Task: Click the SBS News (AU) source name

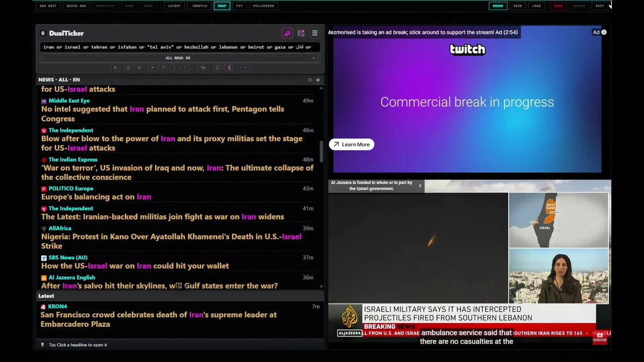Action: (68, 257)
